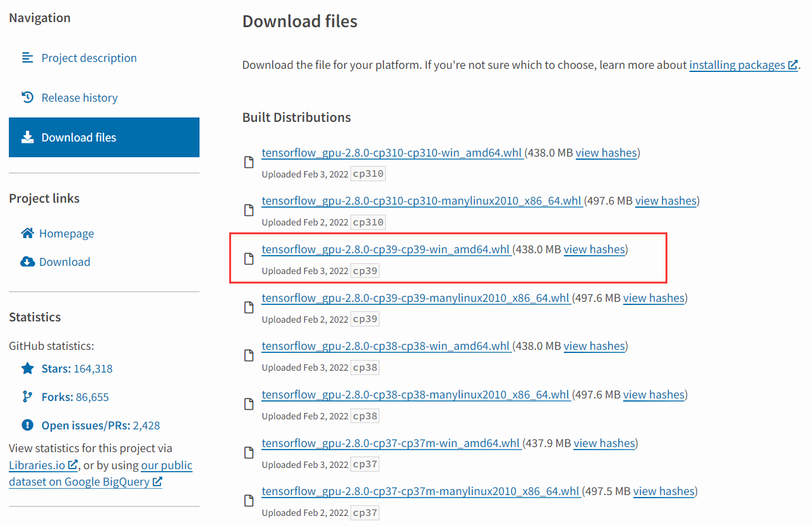812x526 pixels.
Task: Download the cp310 win_amd64 wheel file
Action: coord(392,153)
